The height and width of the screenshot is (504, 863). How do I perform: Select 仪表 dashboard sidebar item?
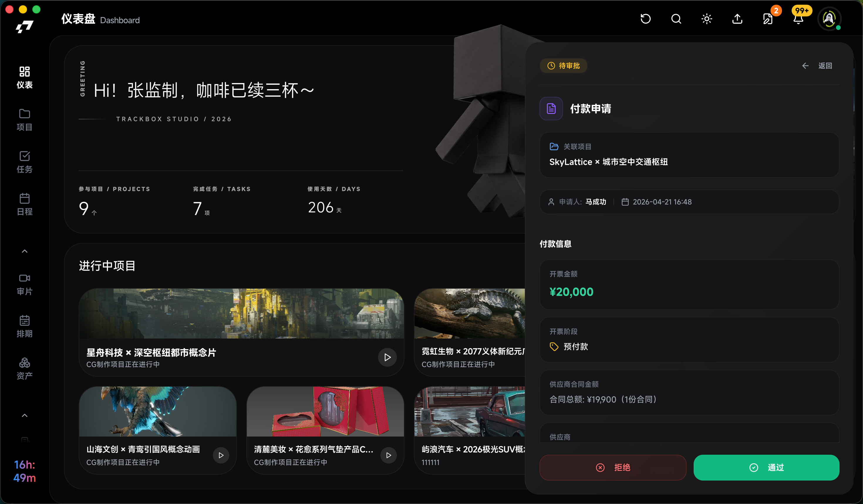25,78
